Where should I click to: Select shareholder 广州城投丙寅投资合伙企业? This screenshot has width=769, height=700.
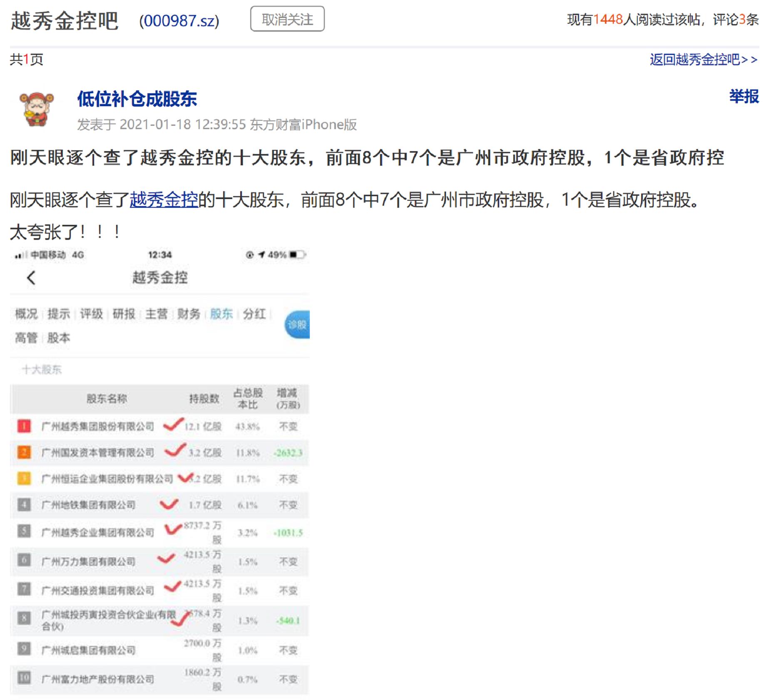coord(109,620)
